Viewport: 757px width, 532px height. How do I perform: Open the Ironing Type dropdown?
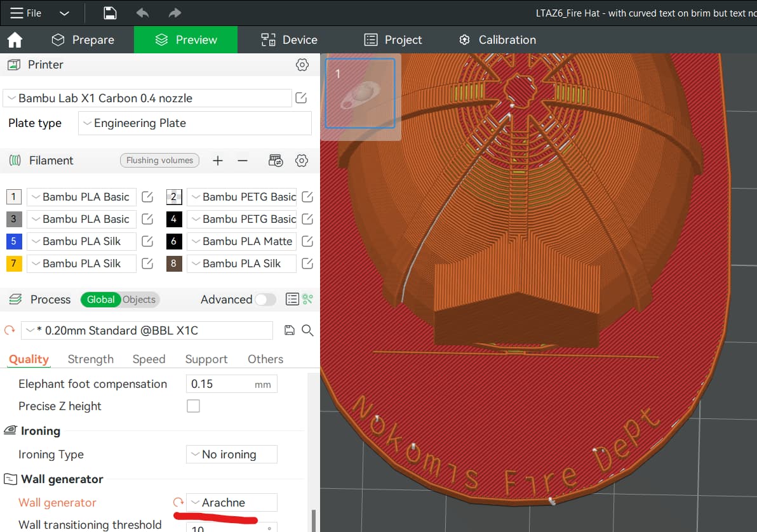232,455
